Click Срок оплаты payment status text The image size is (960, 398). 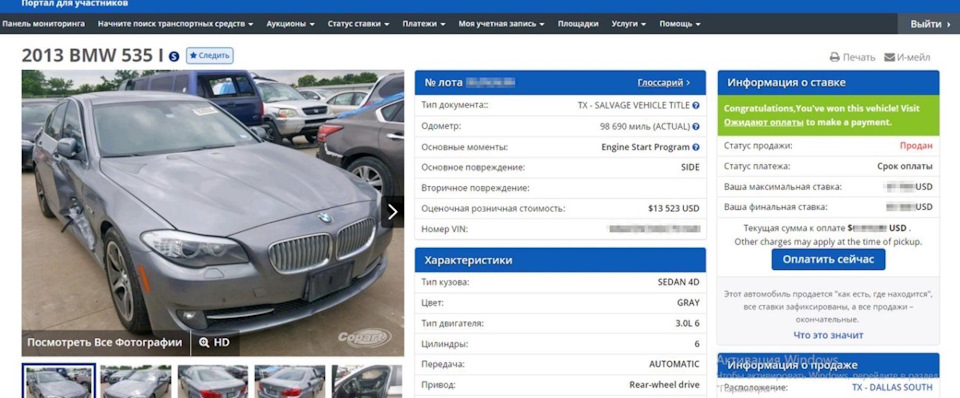tap(905, 166)
